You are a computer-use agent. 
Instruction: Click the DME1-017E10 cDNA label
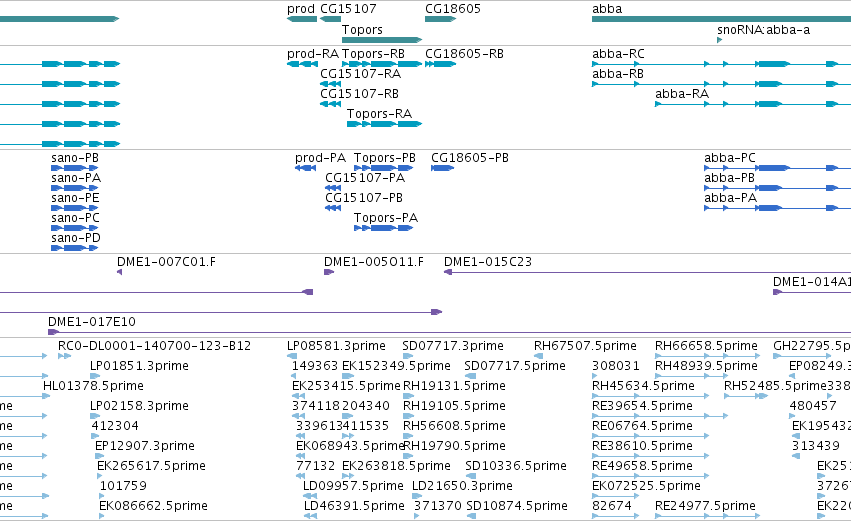click(x=92, y=323)
